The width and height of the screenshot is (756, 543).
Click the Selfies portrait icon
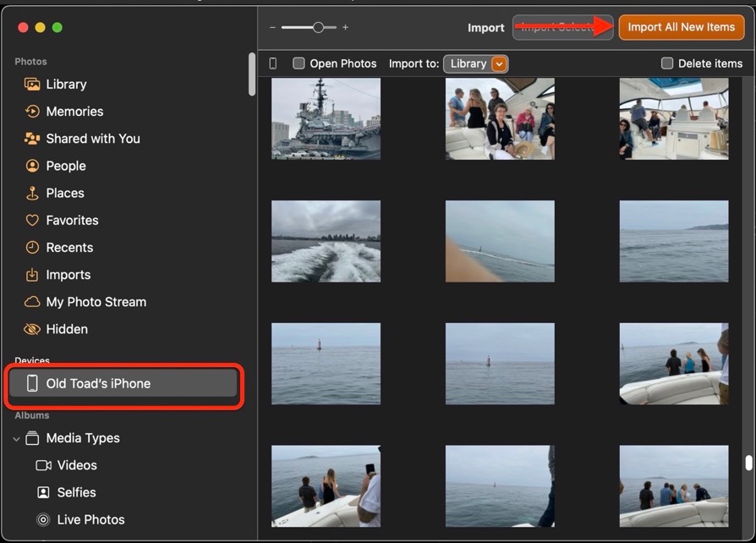click(x=43, y=492)
